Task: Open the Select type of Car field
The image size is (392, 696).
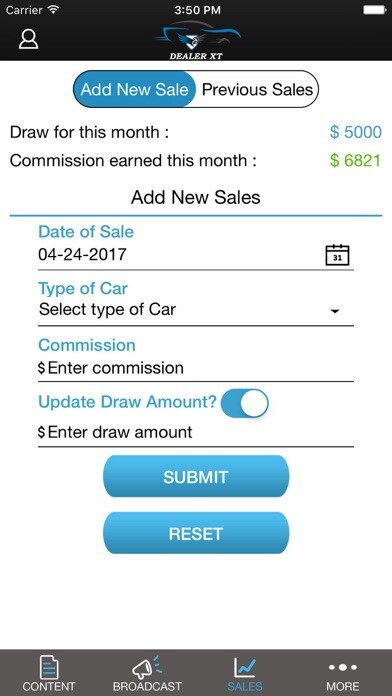Action: coord(196,309)
